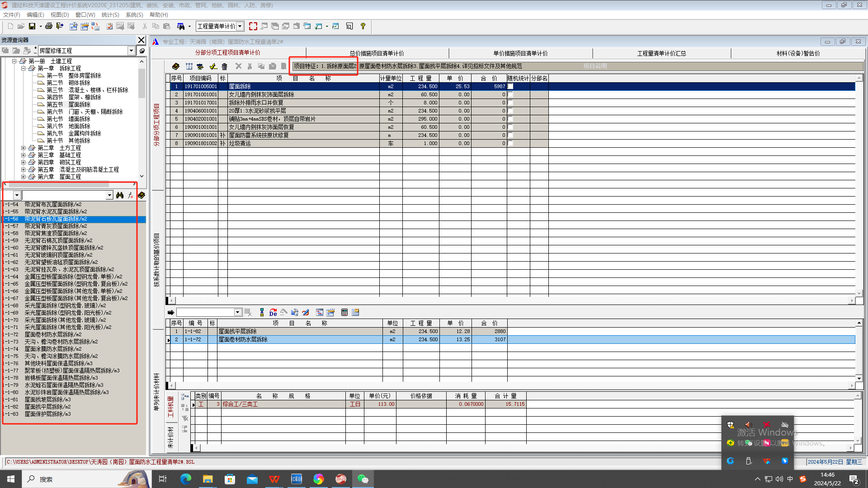Toggle 随机统计 checkbox for 屋面拆除 row
This screenshot has width=868, height=488.
pos(510,86)
